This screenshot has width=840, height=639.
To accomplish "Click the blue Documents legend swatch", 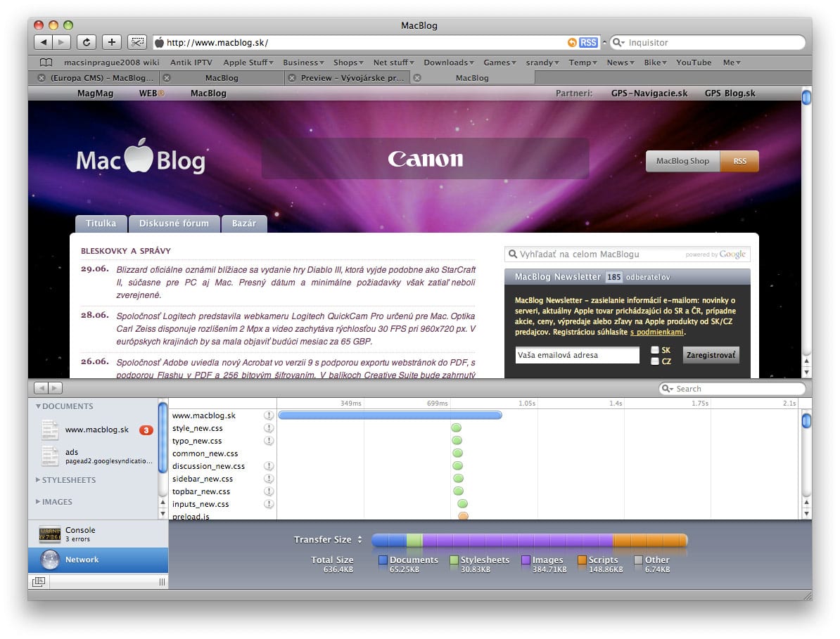I will click(383, 560).
